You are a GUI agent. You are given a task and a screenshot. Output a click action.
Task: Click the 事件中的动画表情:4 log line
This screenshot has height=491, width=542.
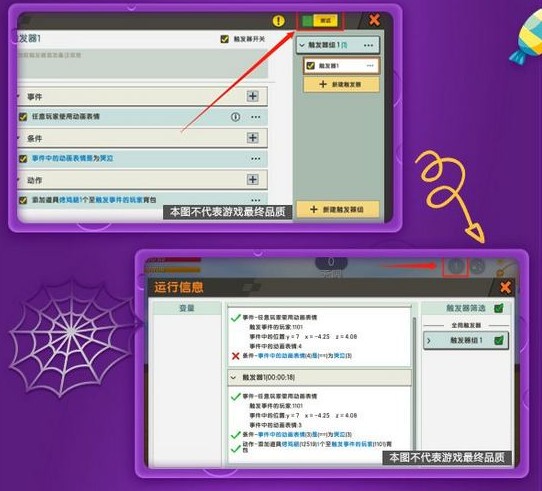tap(275, 346)
